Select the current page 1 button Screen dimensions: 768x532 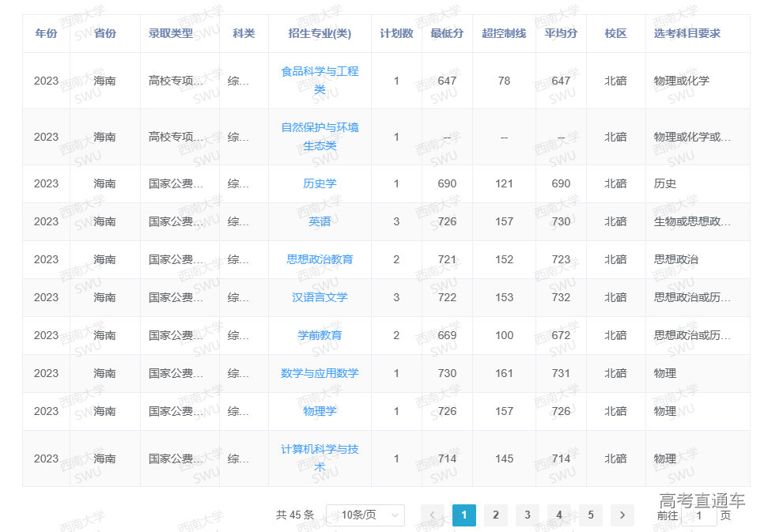point(464,515)
